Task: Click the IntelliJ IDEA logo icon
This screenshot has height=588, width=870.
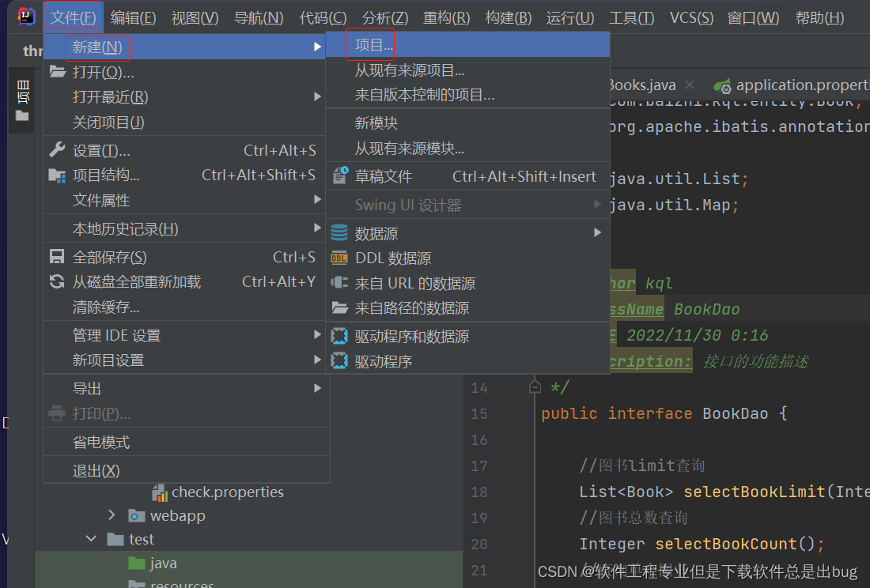Action: click(25, 17)
